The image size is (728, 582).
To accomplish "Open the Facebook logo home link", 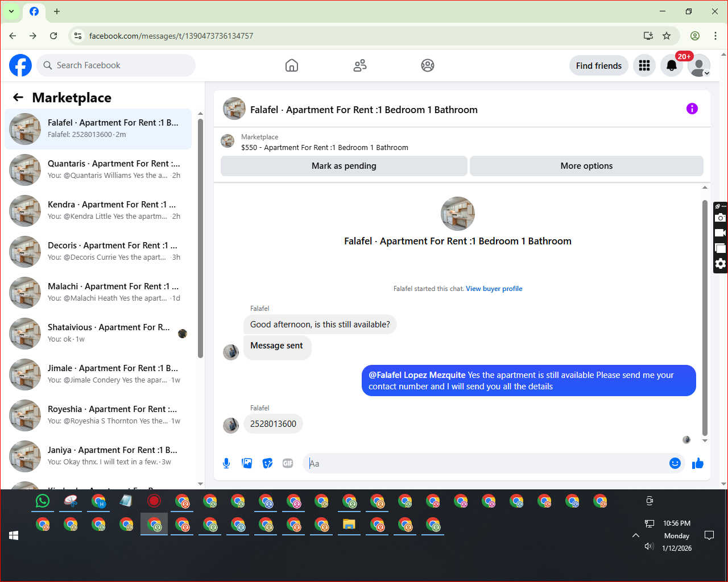I will [20, 65].
